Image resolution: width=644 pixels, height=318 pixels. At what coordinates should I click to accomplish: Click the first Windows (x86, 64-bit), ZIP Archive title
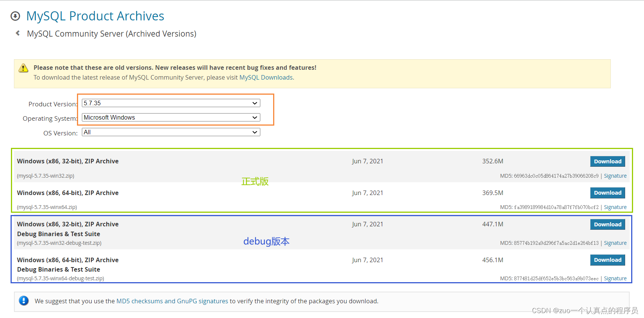(x=68, y=193)
